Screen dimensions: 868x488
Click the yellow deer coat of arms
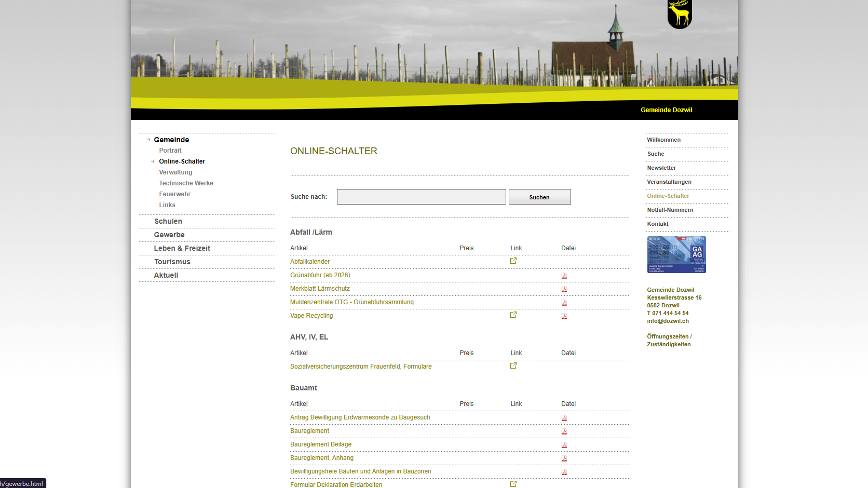point(680,14)
